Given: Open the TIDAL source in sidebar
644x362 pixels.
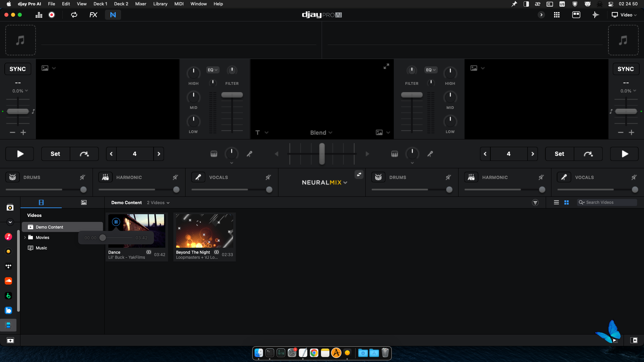Looking at the screenshot, I should click(x=8, y=266).
